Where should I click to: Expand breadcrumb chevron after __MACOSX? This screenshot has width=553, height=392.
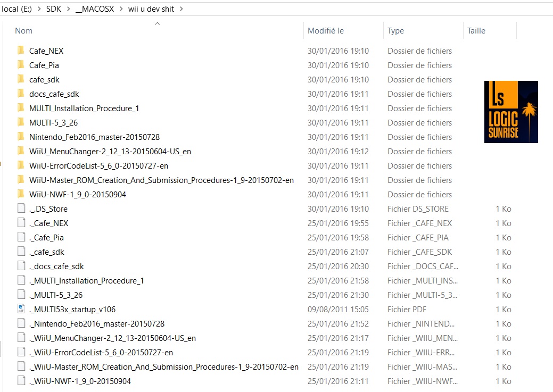tap(121, 9)
